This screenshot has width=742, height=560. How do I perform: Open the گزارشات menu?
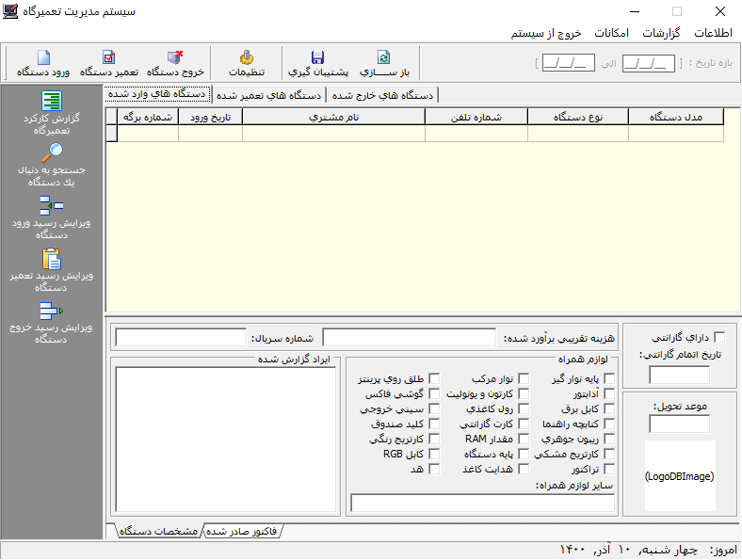pos(661,33)
